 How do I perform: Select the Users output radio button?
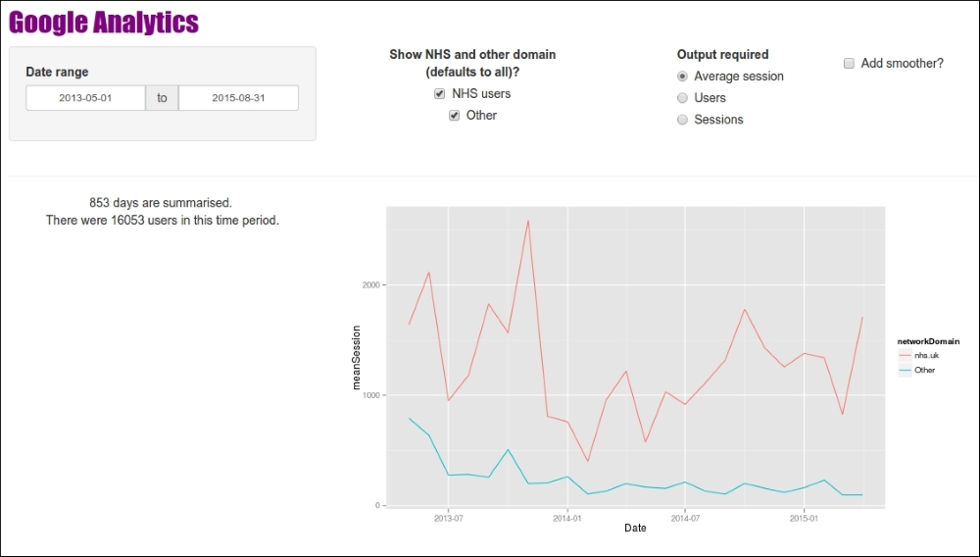coord(682,98)
